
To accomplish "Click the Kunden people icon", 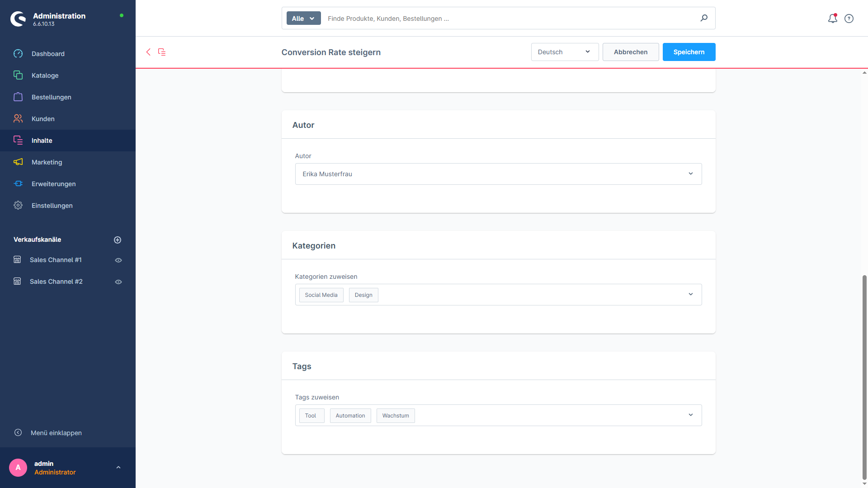I will point(18,119).
